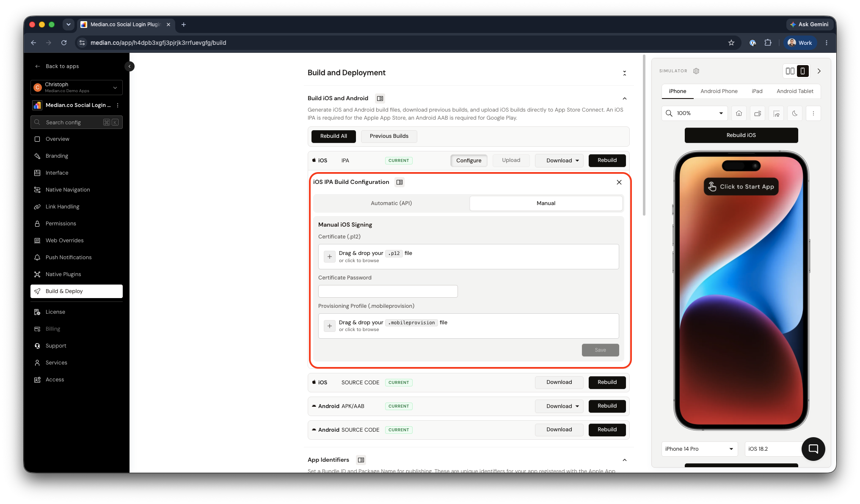The height and width of the screenshot is (504, 860).
Task: Open docs icon beside App Identifiers
Action: [x=361, y=460]
